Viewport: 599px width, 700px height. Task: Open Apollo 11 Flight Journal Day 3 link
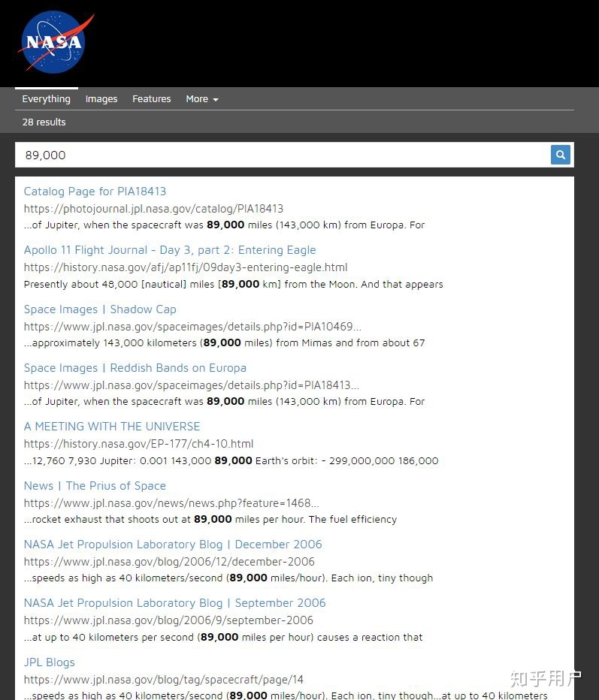click(x=170, y=250)
